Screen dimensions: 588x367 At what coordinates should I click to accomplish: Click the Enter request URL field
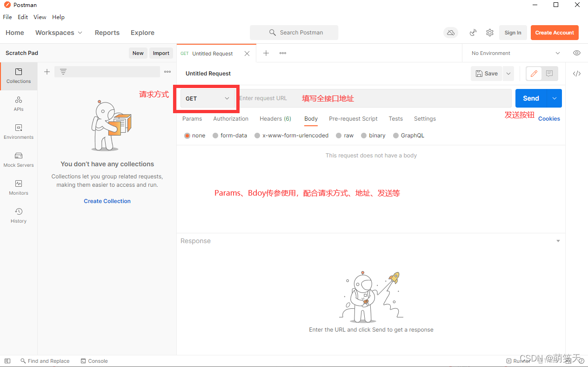coord(373,98)
